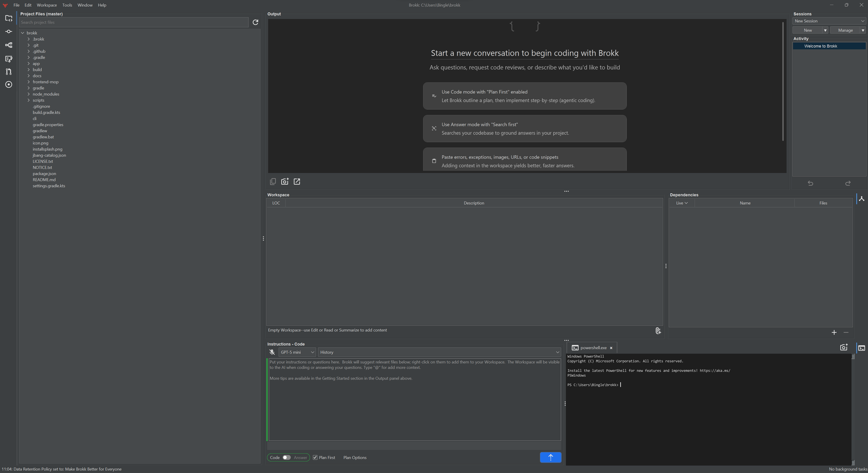Image resolution: width=868 pixels, height=473 pixels.
Task: Open the Tools menu
Action: pos(67,5)
